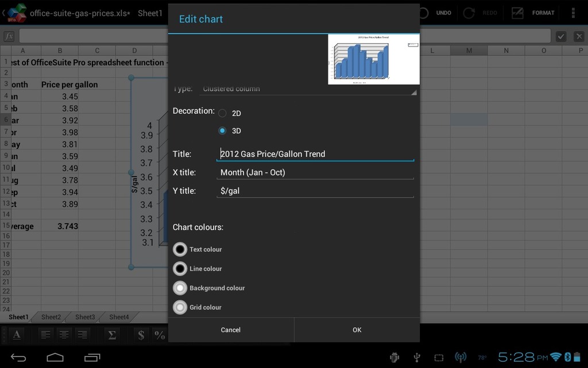This screenshot has height=368, width=588.
Task: Switch to Sheet3 tab
Action: pyautogui.click(x=85, y=317)
